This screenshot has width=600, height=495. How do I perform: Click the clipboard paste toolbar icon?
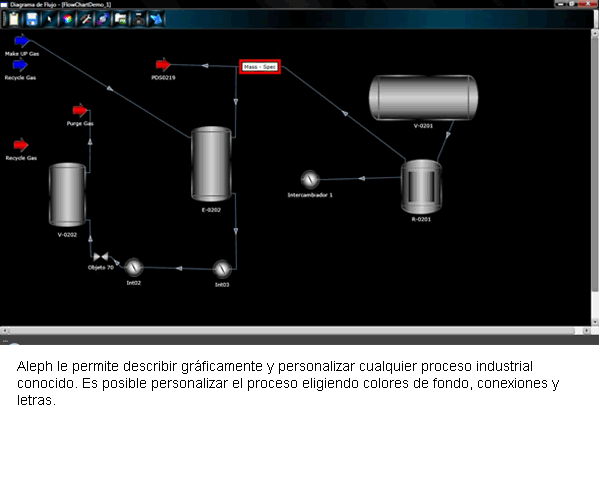point(14,18)
